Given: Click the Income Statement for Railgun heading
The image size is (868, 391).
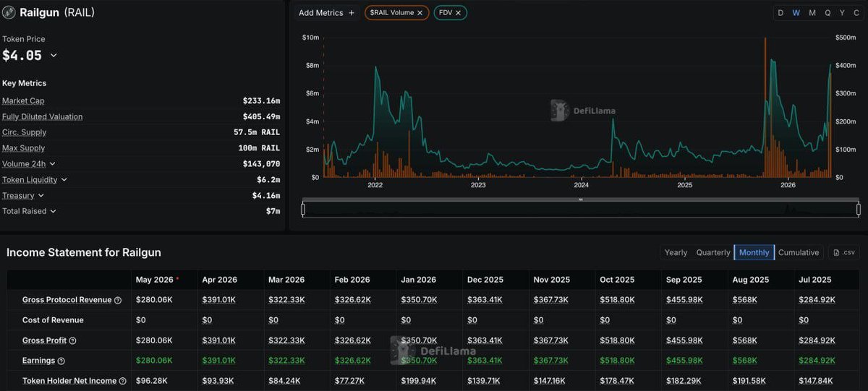Looking at the screenshot, I should [x=84, y=252].
